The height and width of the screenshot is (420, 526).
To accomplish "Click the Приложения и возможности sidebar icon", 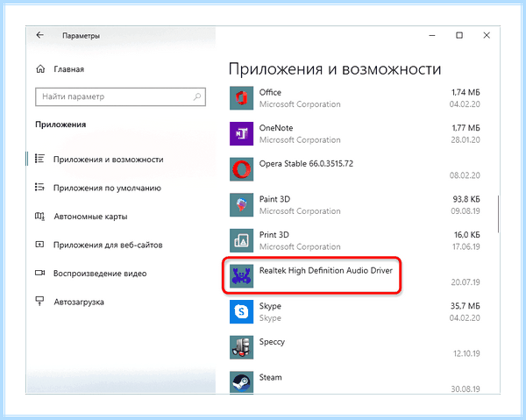I will point(39,159).
